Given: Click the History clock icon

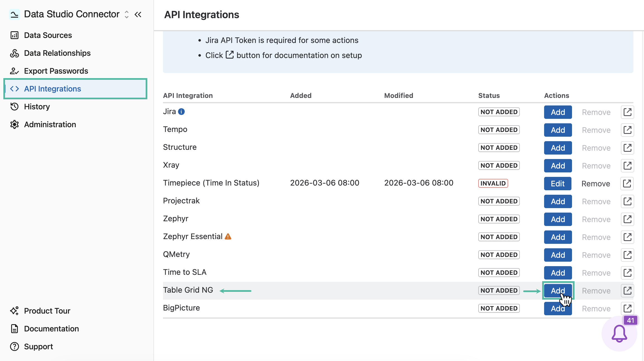Looking at the screenshot, I should click(15, 107).
